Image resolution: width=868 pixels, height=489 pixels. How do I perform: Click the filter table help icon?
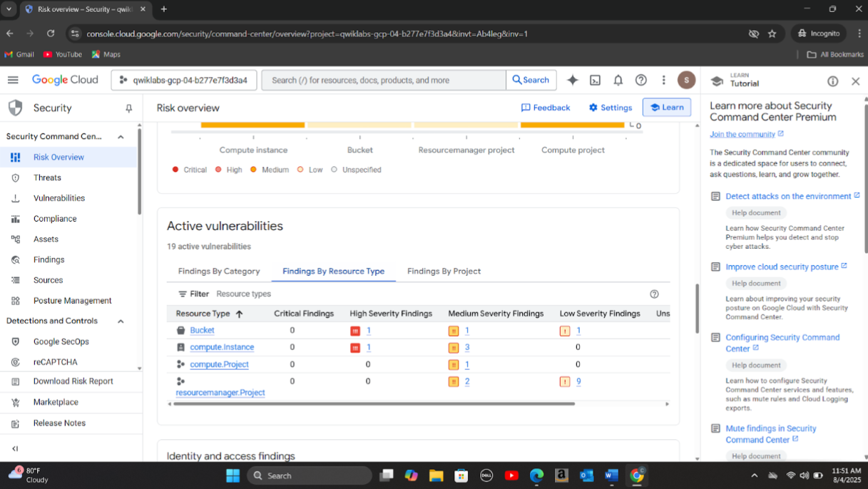654,294
